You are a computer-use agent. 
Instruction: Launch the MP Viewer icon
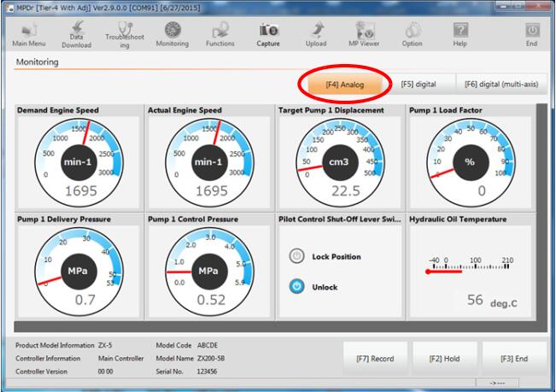pos(364,34)
